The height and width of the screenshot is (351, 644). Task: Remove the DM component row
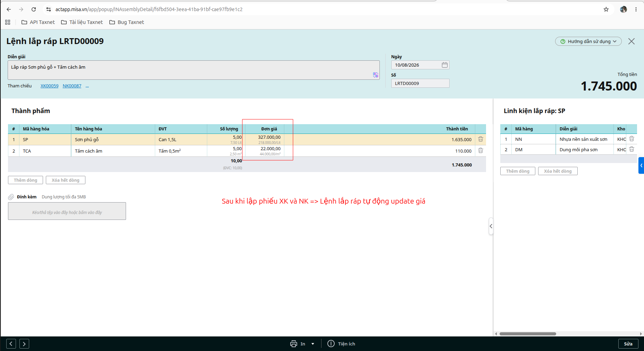(x=632, y=149)
